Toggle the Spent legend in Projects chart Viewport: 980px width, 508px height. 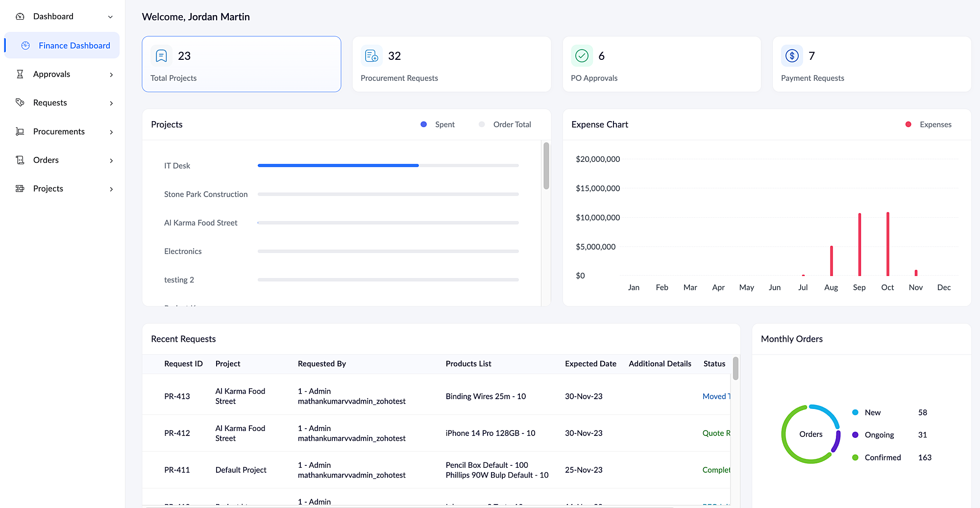(438, 125)
